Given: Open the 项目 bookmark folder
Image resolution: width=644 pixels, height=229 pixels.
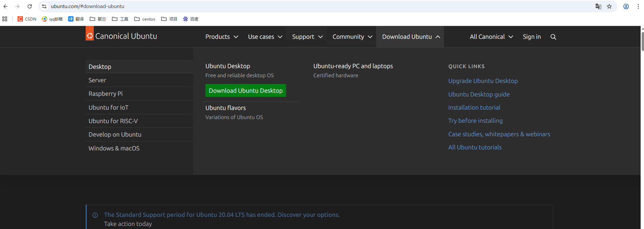Looking at the screenshot, I should click(169, 19).
